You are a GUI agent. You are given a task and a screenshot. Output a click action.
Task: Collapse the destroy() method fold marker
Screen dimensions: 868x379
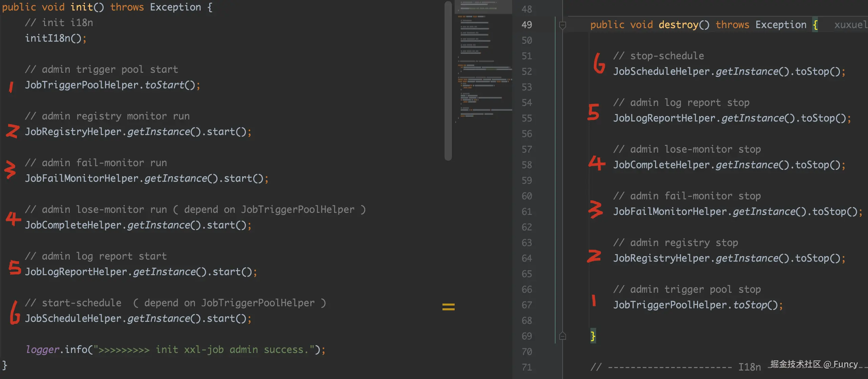[x=562, y=25]
